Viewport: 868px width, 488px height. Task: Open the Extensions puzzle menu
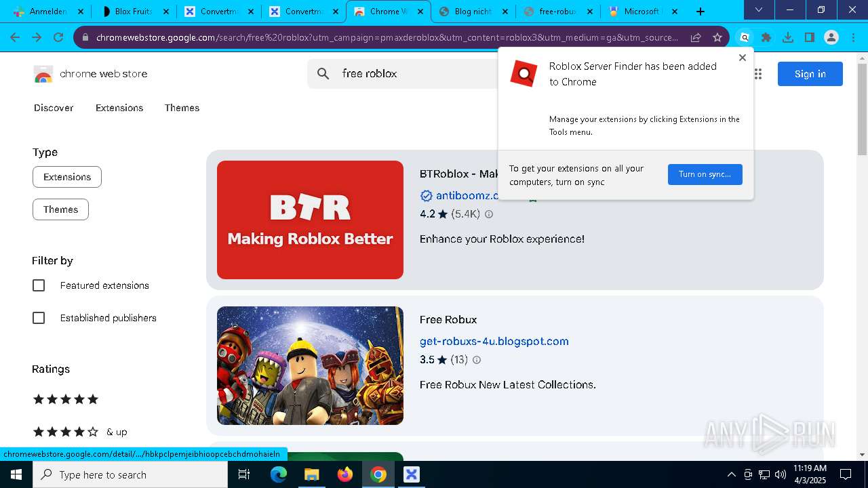pos(766,37)
